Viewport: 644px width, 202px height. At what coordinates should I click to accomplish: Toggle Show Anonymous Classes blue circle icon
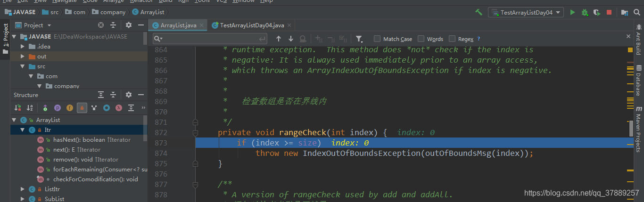coord(107,108)
